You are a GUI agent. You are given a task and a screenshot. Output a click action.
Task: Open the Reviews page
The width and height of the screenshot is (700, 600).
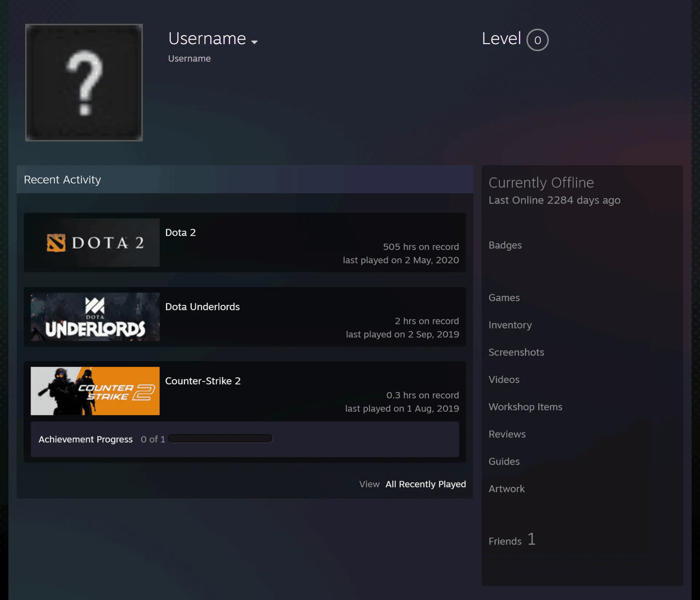point(507,434)
